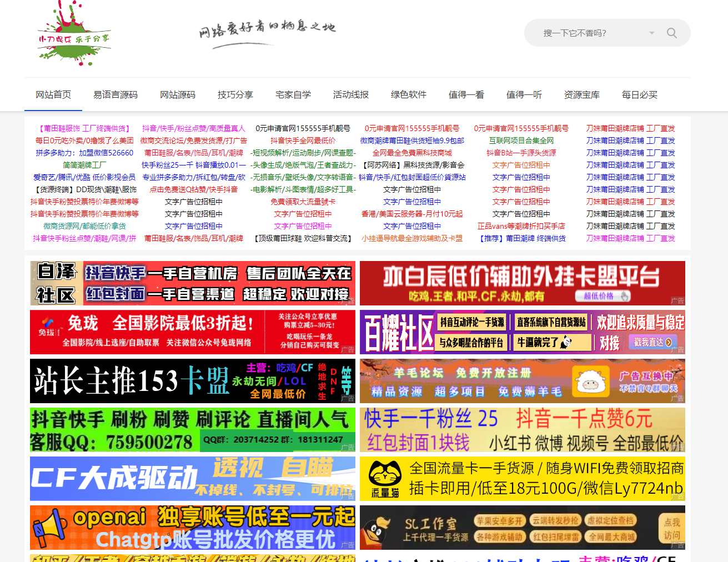Click 香港/美国云服务器-月付10元起 link

click(412, 214)
